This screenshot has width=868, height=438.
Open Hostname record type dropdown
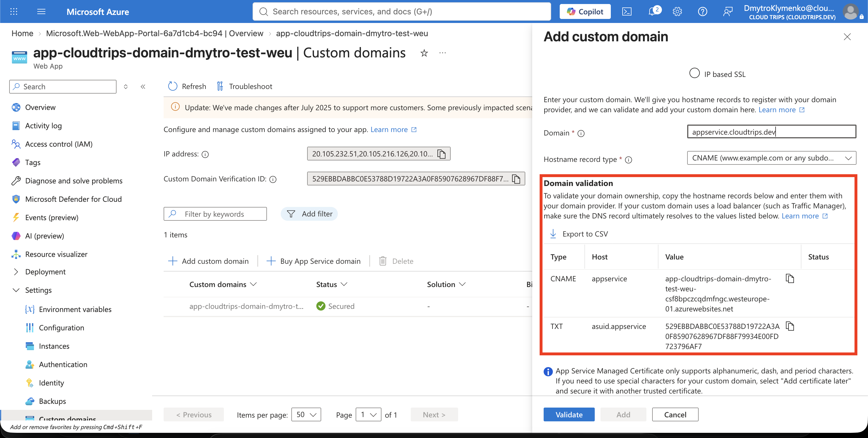point(772,158)
